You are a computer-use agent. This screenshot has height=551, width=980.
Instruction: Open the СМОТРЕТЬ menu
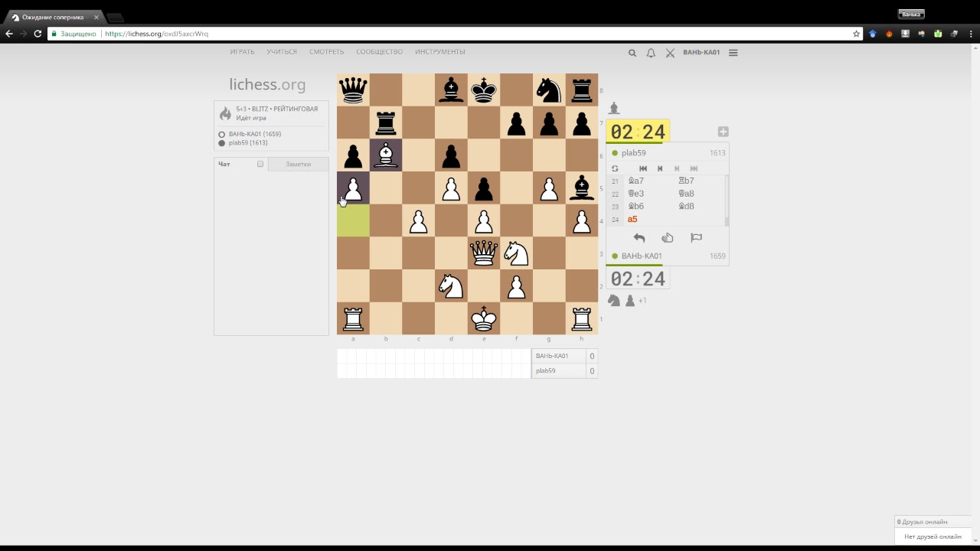tap(327, 52)
